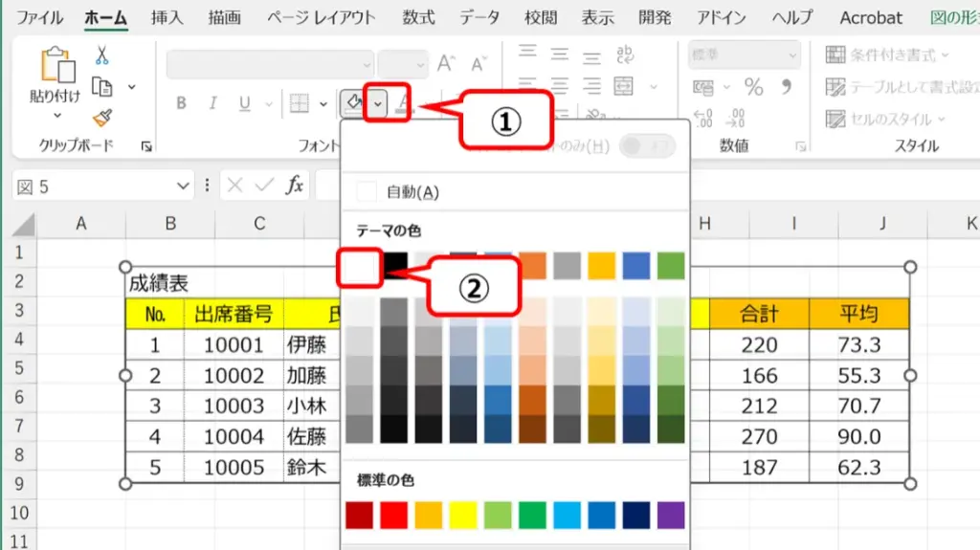This screenshot has width=980, height=550.
Task: Pick the standard yellow color swatch
Action: click(x=463, y=515)
